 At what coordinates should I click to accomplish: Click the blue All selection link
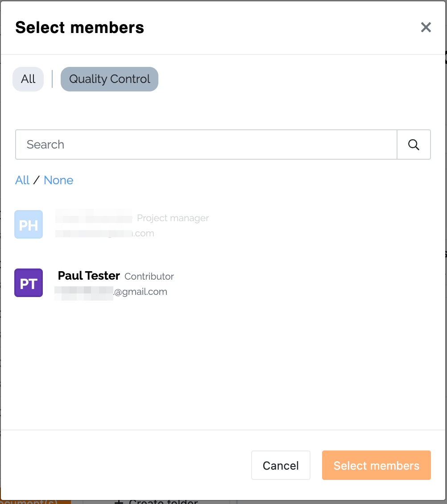click(x=22, y=180)
